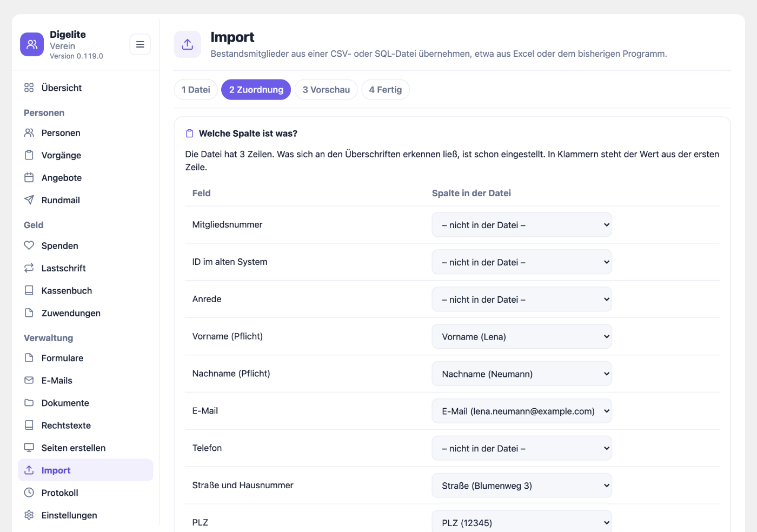
Task: Click the Lastschrift repeat arrows icon
Action: pos(29,268)
